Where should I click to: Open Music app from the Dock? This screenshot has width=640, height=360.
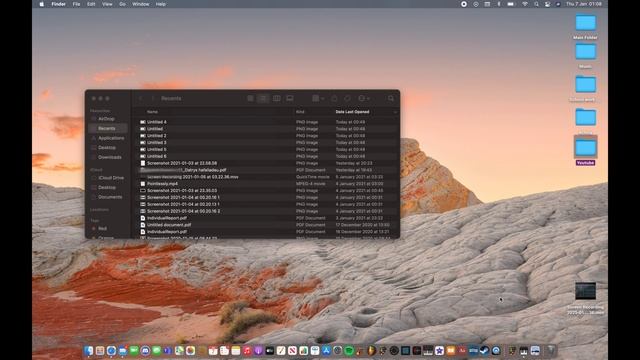[x=247, y=351]
